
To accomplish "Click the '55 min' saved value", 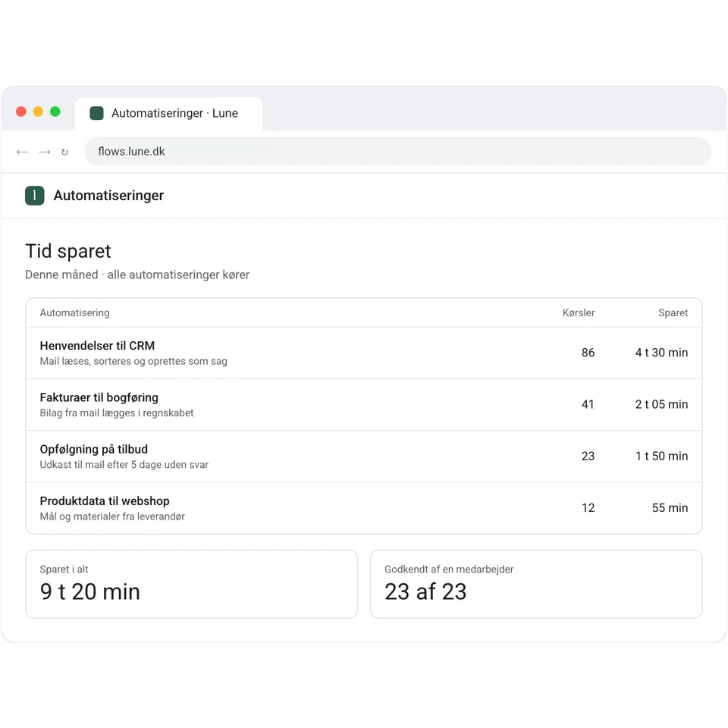I will (670, 508).
